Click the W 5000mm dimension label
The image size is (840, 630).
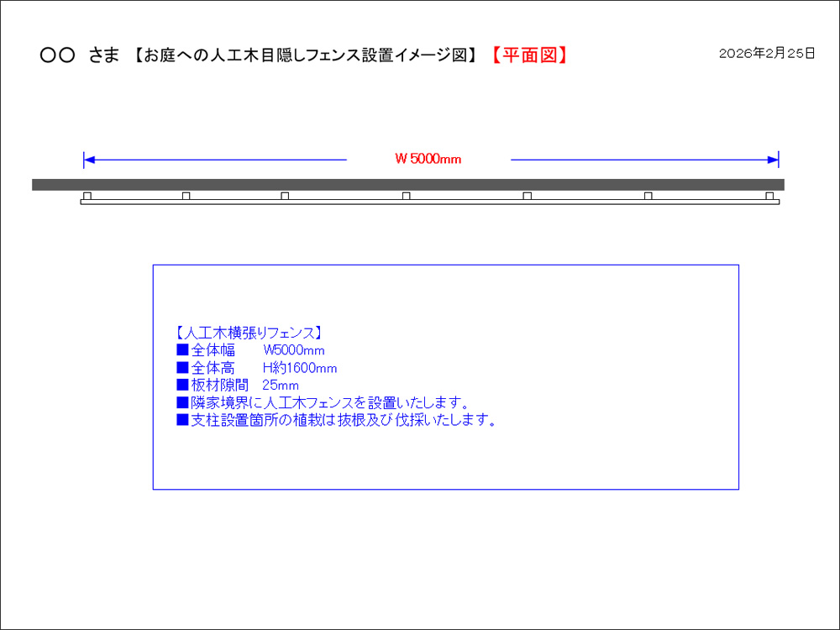pyautogui.click(x=428, y=159)
